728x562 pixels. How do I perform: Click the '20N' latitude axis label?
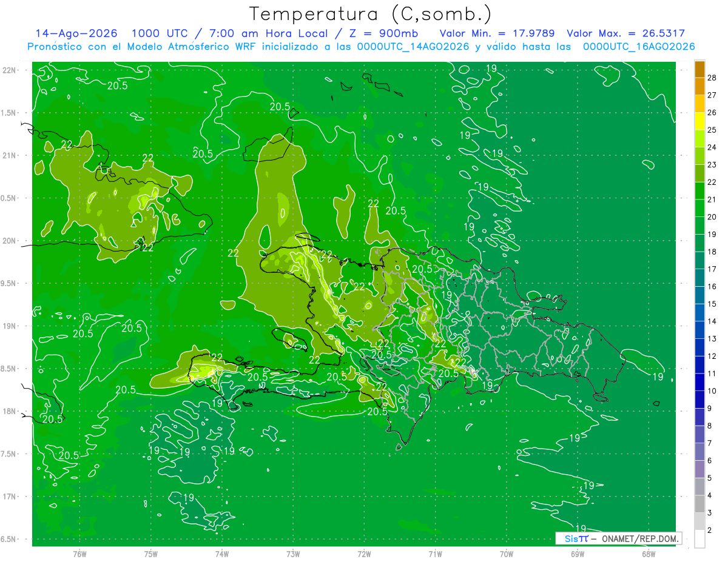click(9, 241)
